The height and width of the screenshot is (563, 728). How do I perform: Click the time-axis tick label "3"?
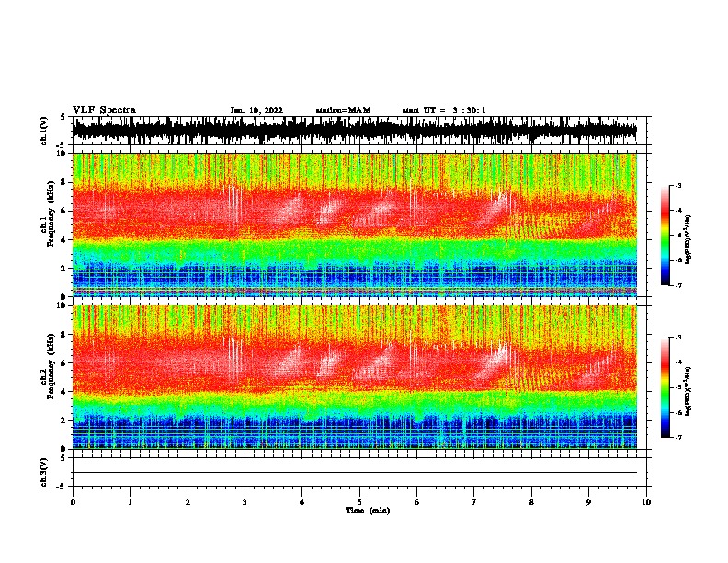point(245,502)
